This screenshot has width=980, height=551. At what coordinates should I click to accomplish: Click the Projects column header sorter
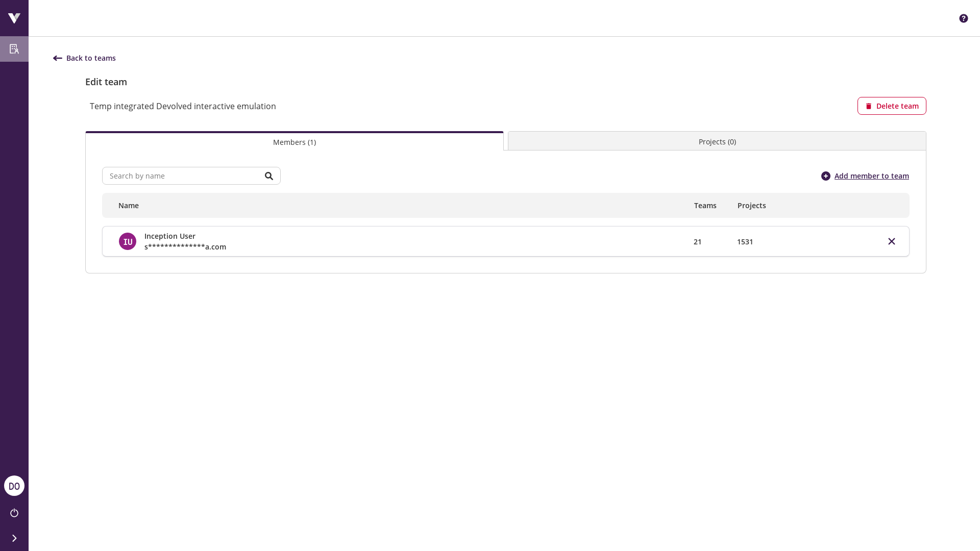click(751, 205)
